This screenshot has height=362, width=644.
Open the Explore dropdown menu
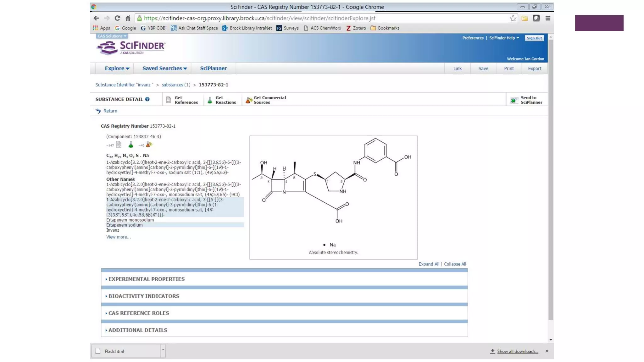point(117,68)
